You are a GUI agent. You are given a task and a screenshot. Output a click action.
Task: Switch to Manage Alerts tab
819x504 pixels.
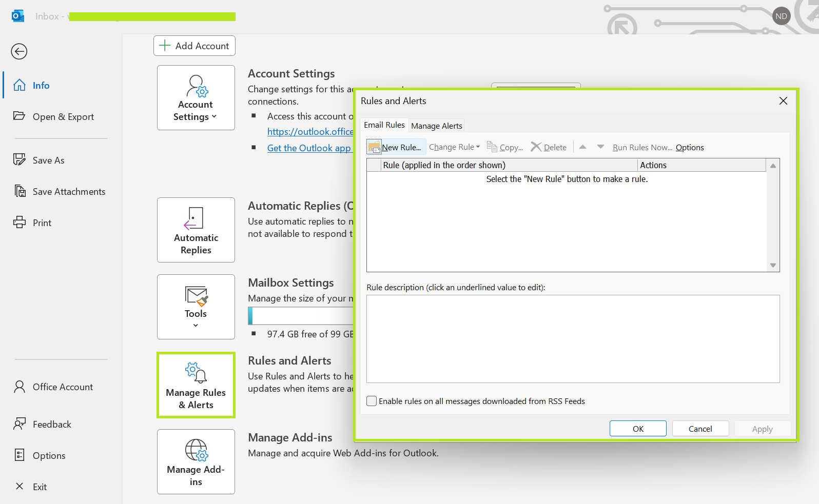pos(437,126)
